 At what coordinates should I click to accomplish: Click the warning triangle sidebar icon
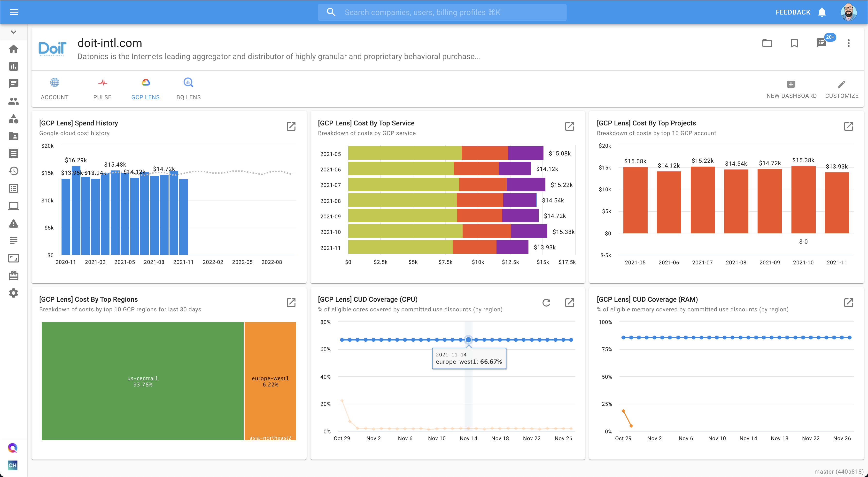14,223
